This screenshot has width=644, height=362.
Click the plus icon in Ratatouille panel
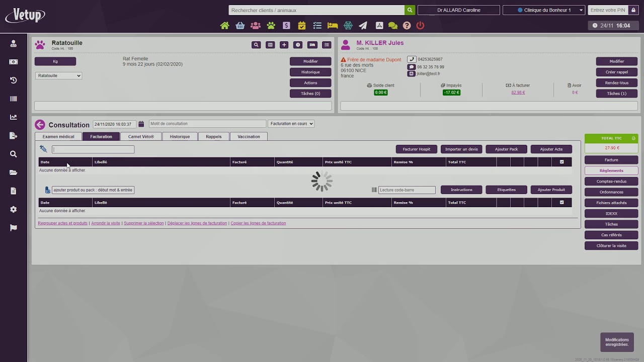pos(284,45)
